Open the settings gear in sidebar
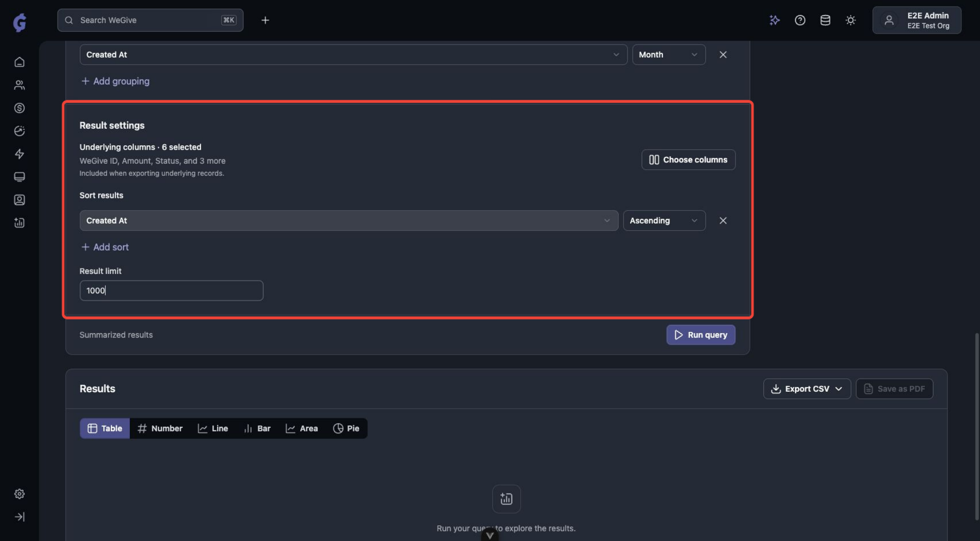 (x=20, y=494)
